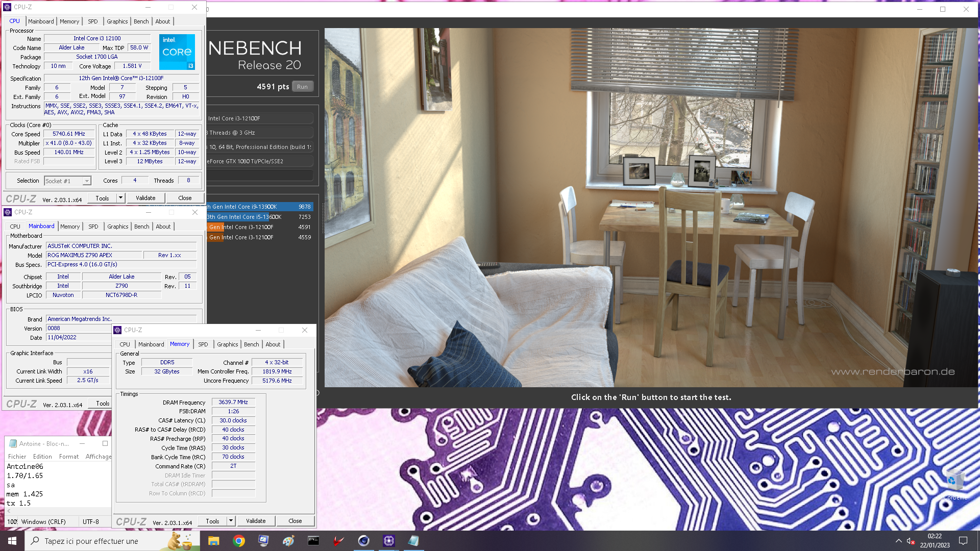
Task: Open Bench tab in top CPU-Z window
Action: point(141,21)
